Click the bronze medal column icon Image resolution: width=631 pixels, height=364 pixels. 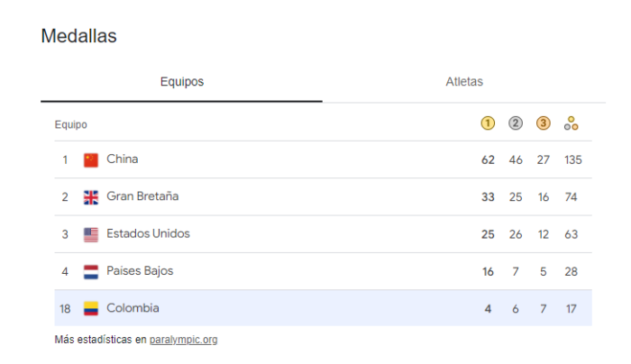(543, 123)
